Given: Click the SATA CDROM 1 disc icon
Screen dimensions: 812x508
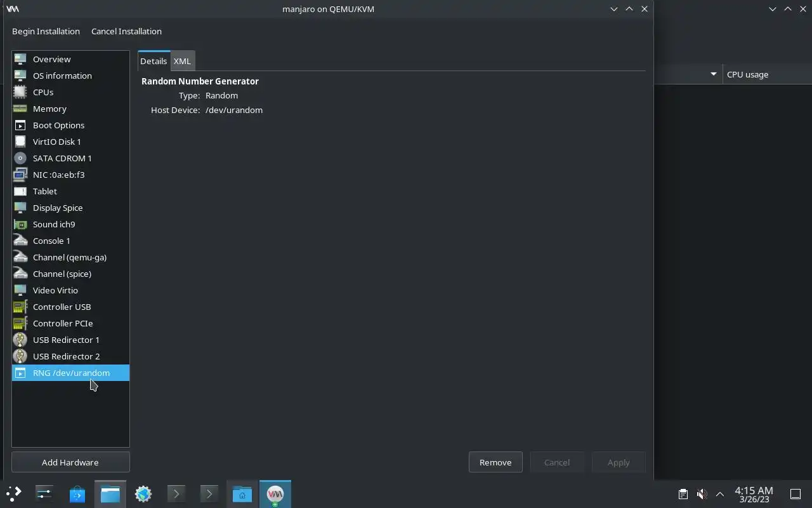Looking at the screenshot, I should pyautogui.click(x=20, y=158).
